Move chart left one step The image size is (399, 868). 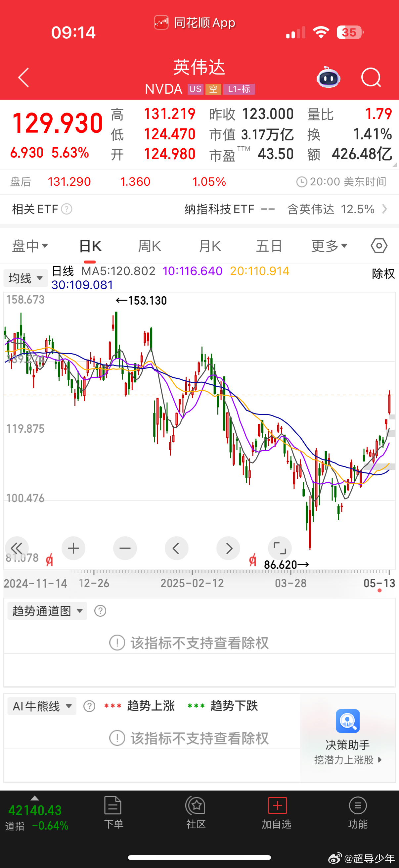click(x=176, y=548)
